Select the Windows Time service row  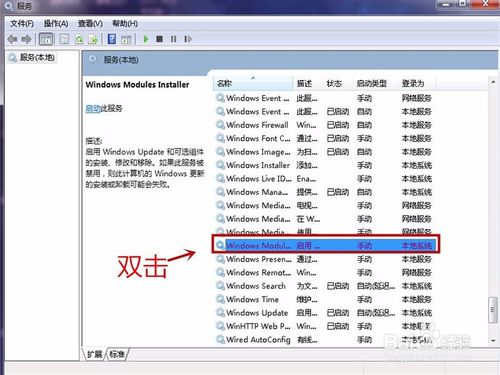pyautogui.click(x=325, y=299)
